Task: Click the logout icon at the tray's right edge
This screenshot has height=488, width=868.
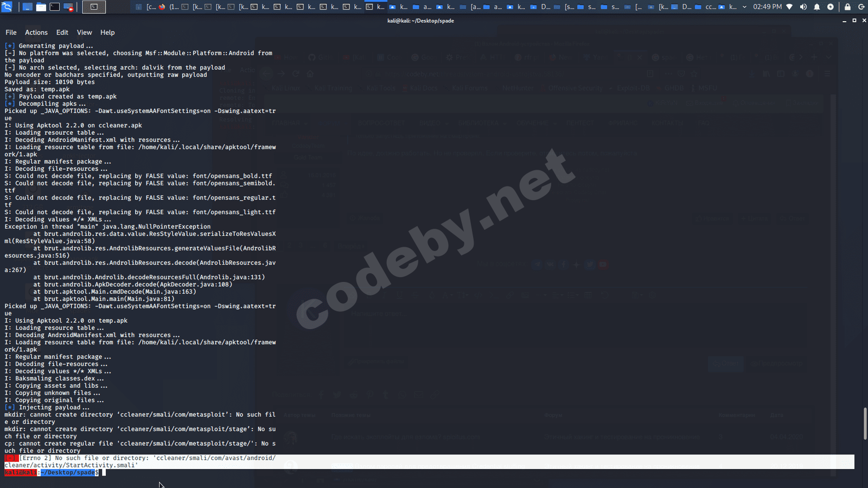Action: [x=861, y=7]
